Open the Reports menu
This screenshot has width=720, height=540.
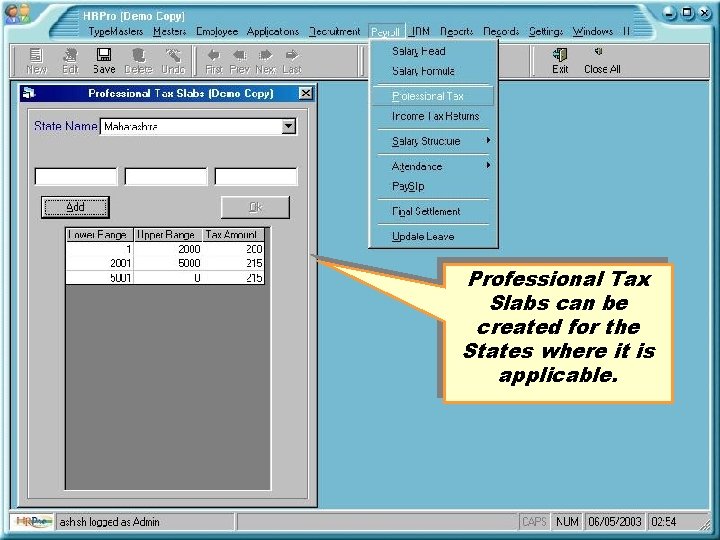pyautogui.click(x=456, y=31)
